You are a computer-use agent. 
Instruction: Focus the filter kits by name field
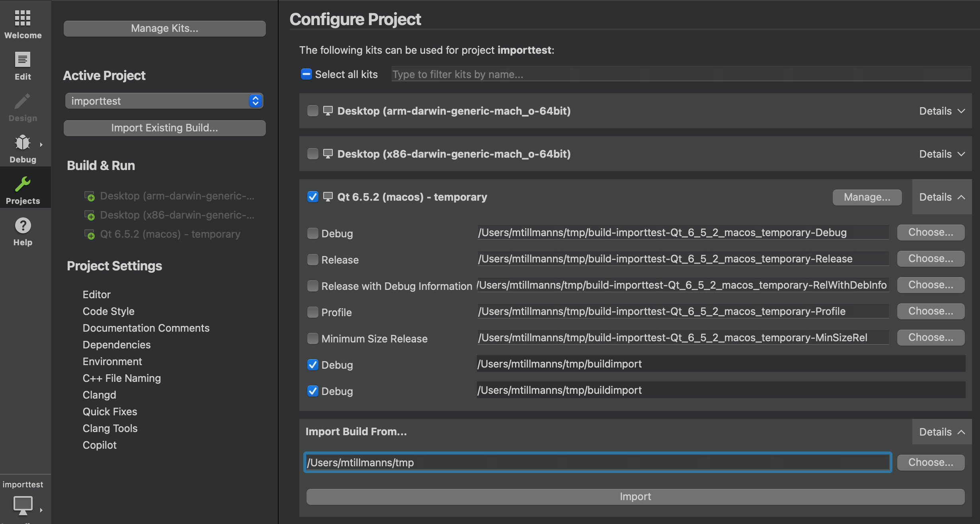click(x=681, y=74)
